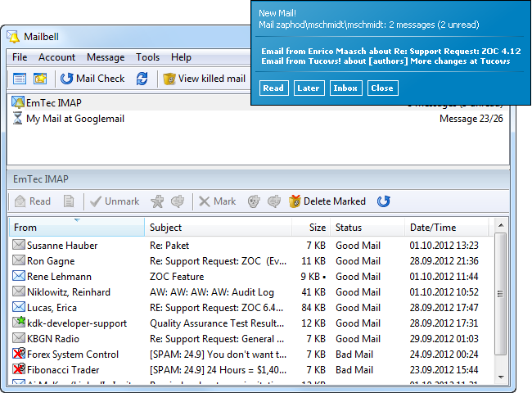Click the blue reload arrow after Delete Marked
532x393 pixels.
(383, 201)
